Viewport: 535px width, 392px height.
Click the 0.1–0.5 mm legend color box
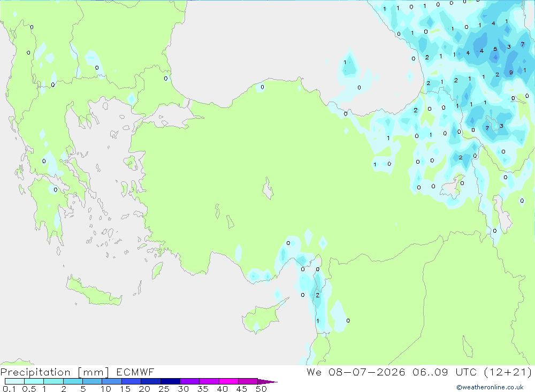tap(14, 381)
